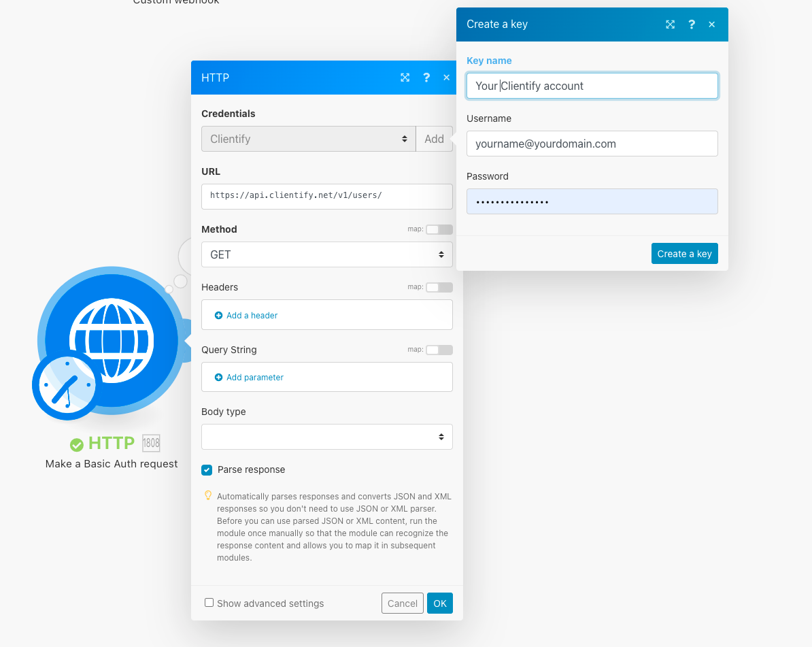Click the Create a key button

pyautogui.click(x=685, y=254)
